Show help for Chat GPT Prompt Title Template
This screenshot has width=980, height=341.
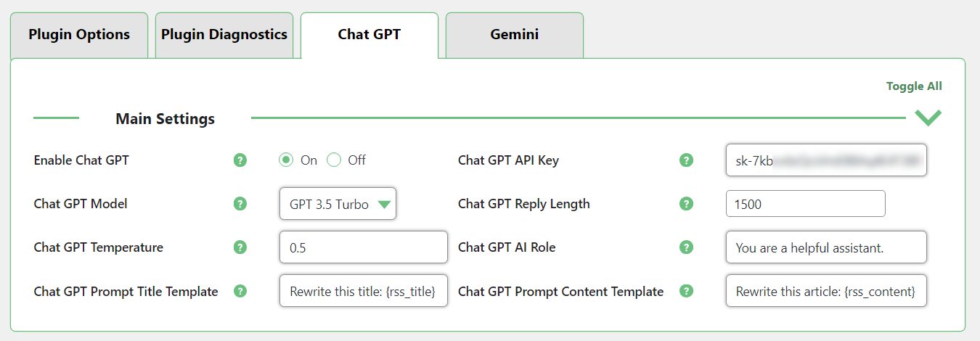(240, 291)
